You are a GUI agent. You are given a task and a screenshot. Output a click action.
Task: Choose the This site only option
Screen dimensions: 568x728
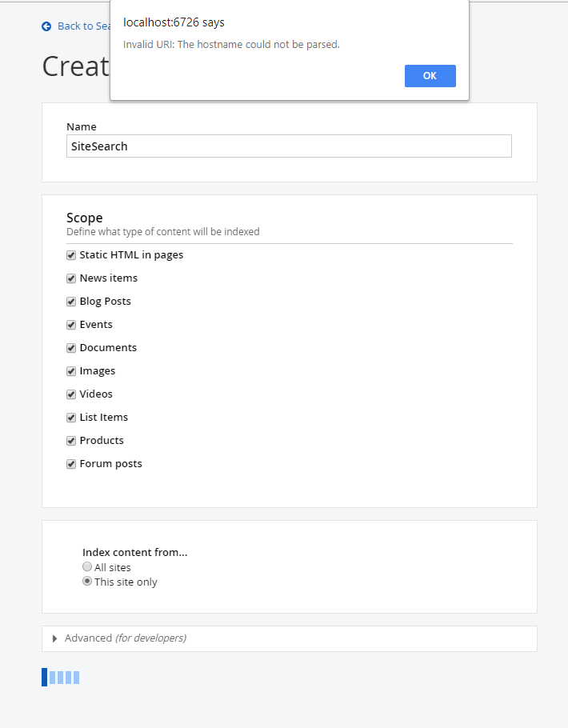pos(86,581)
